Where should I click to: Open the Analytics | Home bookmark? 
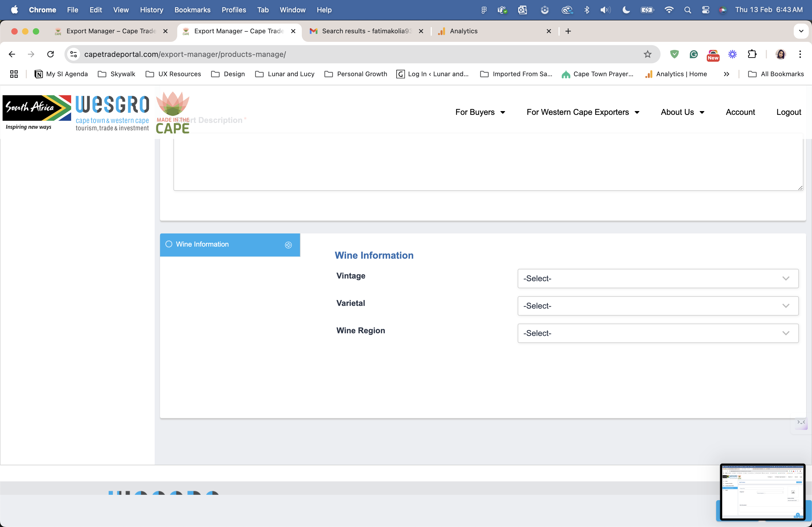(676, 74)
